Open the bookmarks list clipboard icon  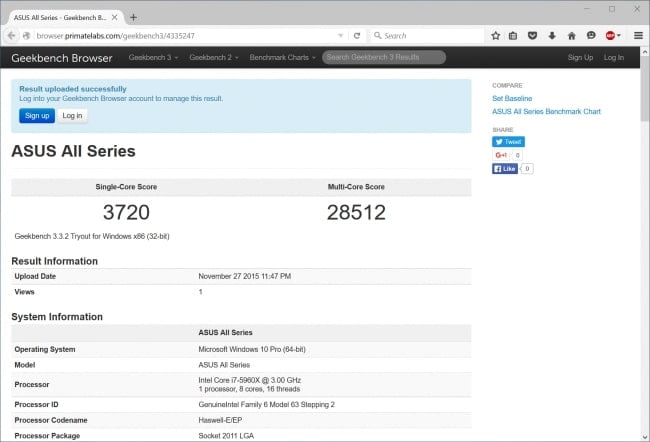point(513,36)
